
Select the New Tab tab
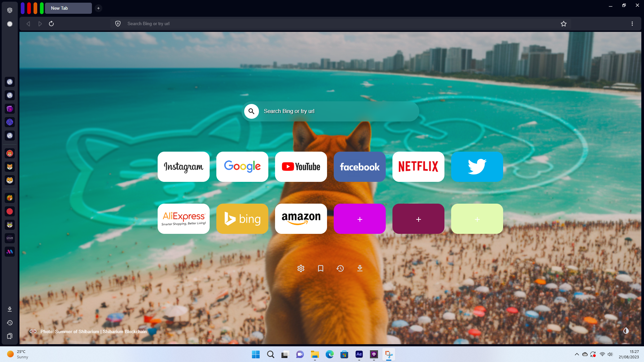coord(68,8)
